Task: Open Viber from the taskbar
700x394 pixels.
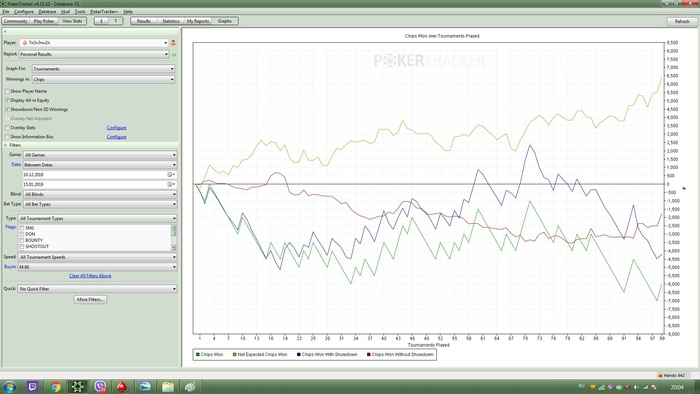Action: (100, 386)
